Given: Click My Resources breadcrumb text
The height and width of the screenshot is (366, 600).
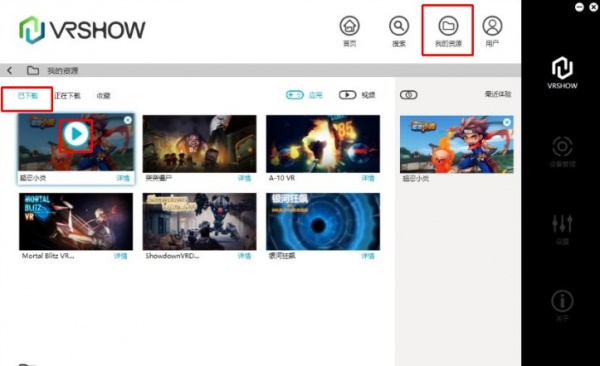Looking at the screenshot, I should tap(63, 70).
